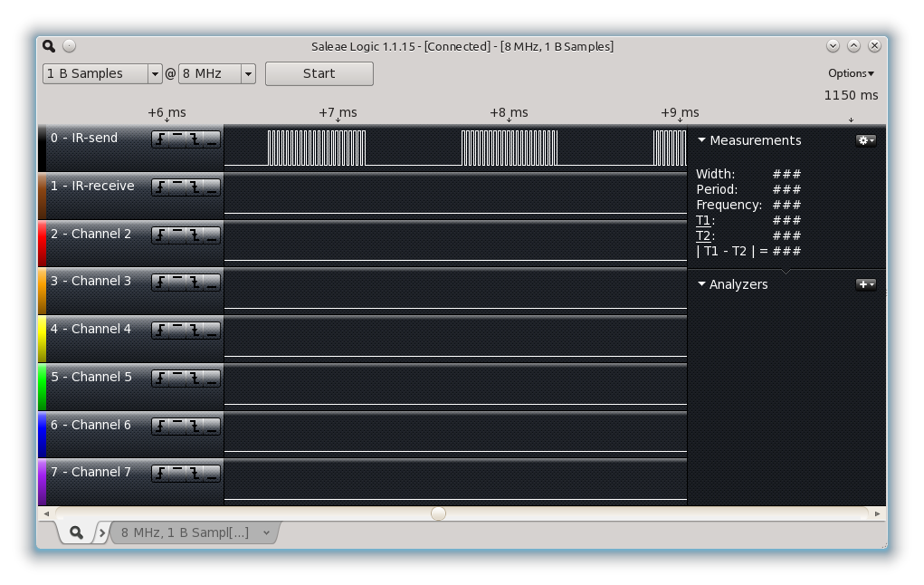The image size is (924, 585).
Task: Add a new analyzer with plus button
Action: point(866,284)
